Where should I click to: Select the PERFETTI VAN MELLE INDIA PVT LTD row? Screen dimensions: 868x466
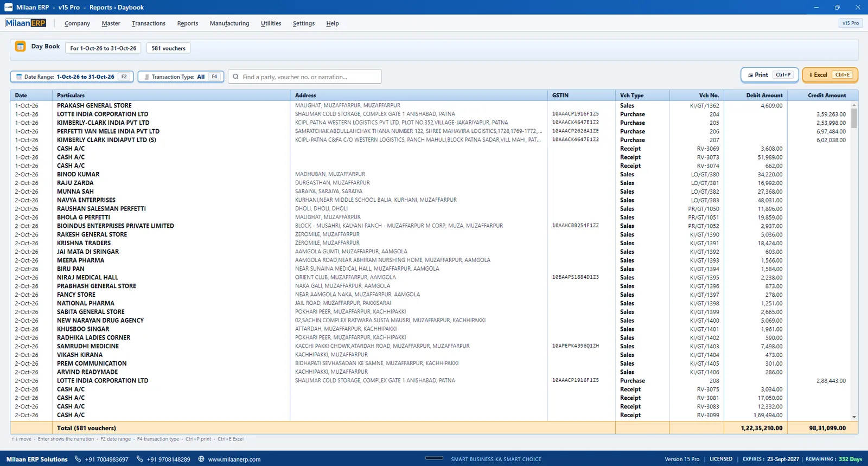431,131
